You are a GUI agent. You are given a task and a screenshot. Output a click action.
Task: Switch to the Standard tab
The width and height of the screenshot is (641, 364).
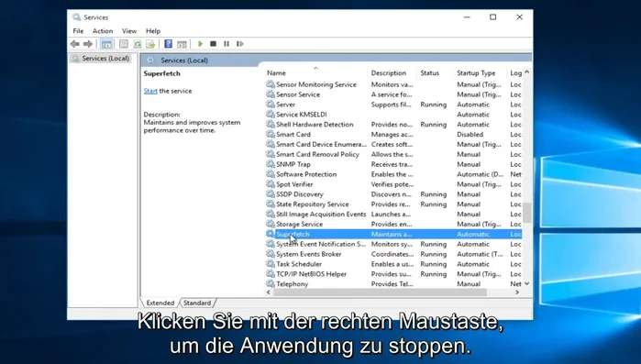pos(197,303)
